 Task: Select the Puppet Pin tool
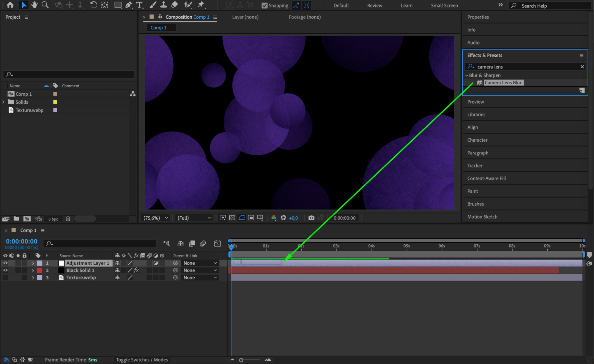tap(201, 5)
